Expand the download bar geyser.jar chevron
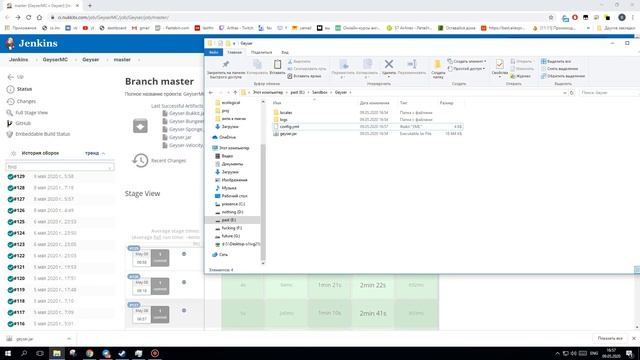This screenshot has height=360, width=640. coord(69,339)
